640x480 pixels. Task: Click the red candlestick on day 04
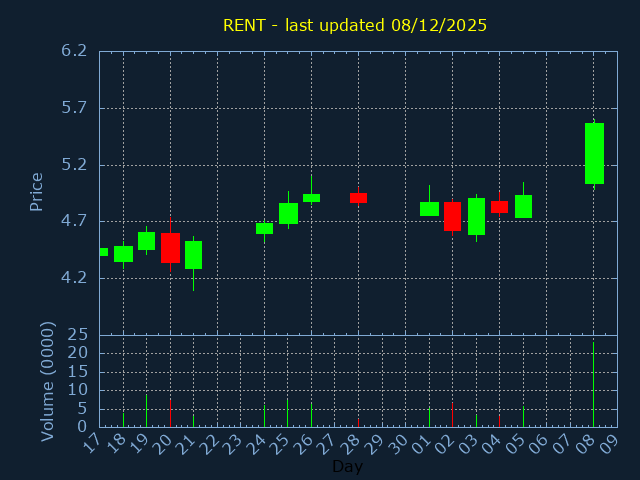tap(499, 207)
